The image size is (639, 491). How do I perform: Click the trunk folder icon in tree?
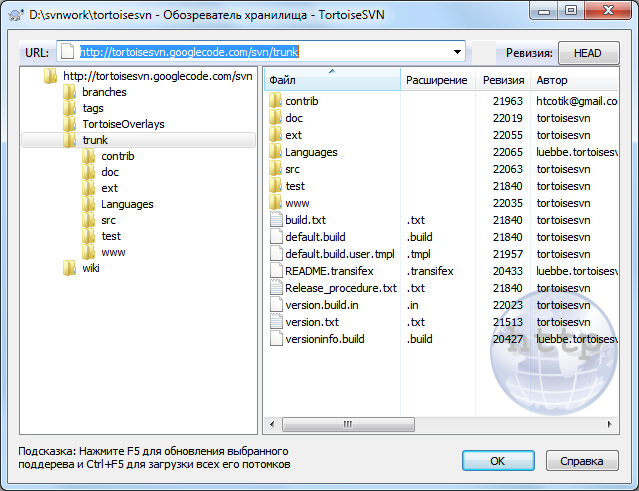(70, 140)
